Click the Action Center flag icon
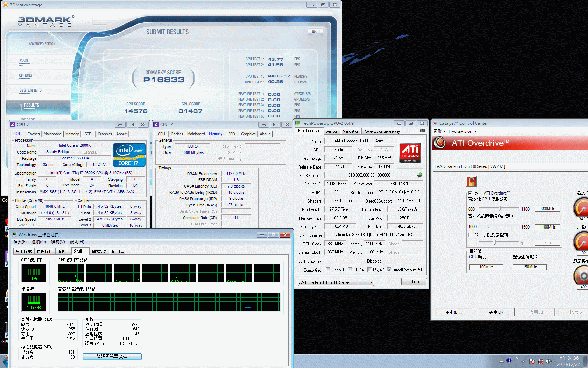This screenshot has width=588, height=368. pos(532,361)
